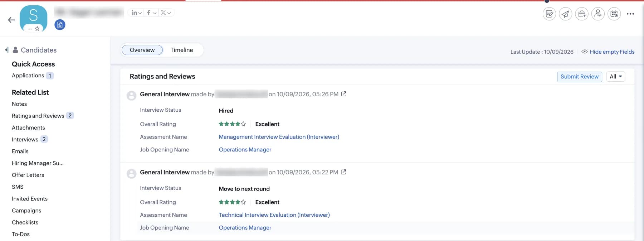Click the calendar schedule interview icon
The image size is (644, 241).
(x=614, y=14)
